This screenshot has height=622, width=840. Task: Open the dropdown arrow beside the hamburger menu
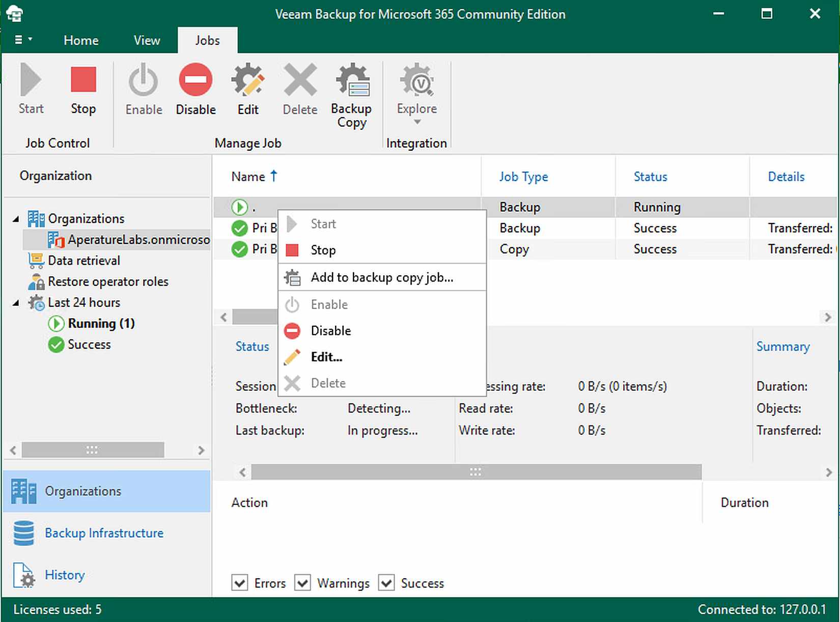coord(30,39)
